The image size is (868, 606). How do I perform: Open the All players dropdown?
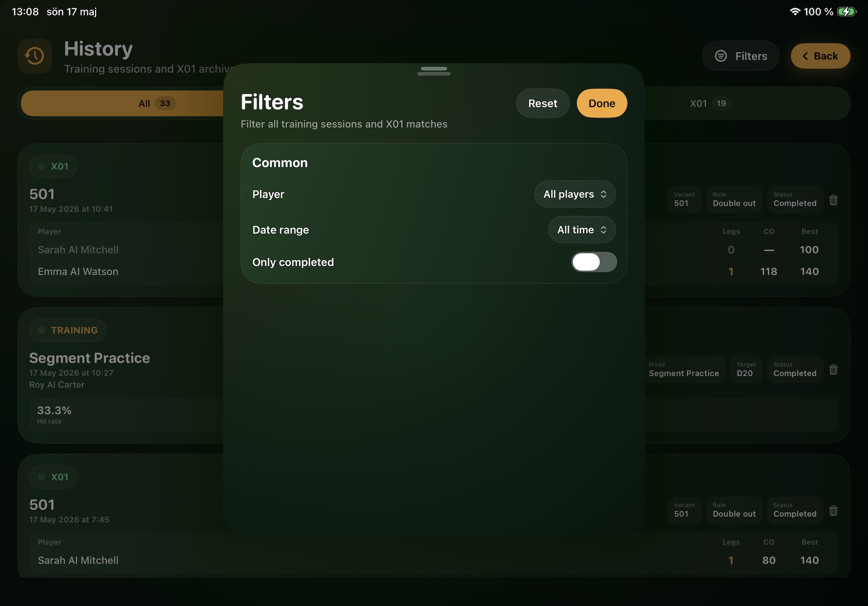coord(575,194)
